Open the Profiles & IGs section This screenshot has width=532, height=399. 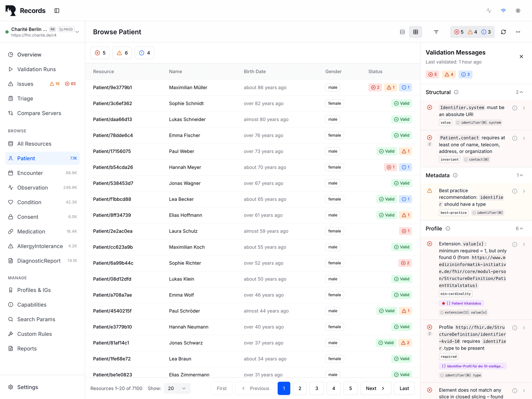click(34, 290)
